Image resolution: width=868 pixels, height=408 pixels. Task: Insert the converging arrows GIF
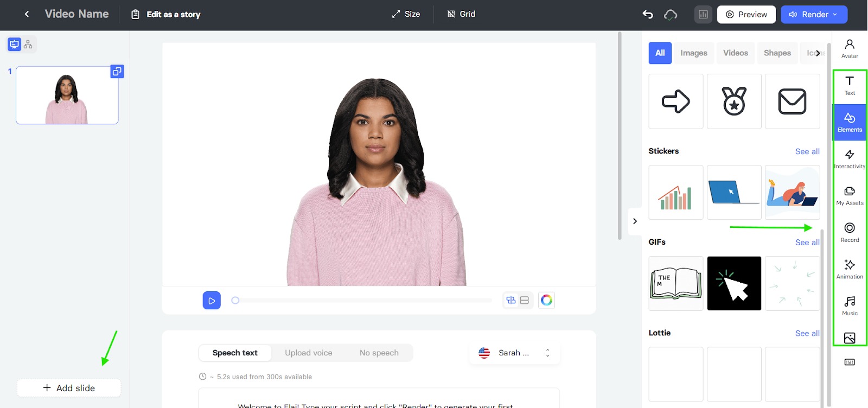(x=792, y=283)
